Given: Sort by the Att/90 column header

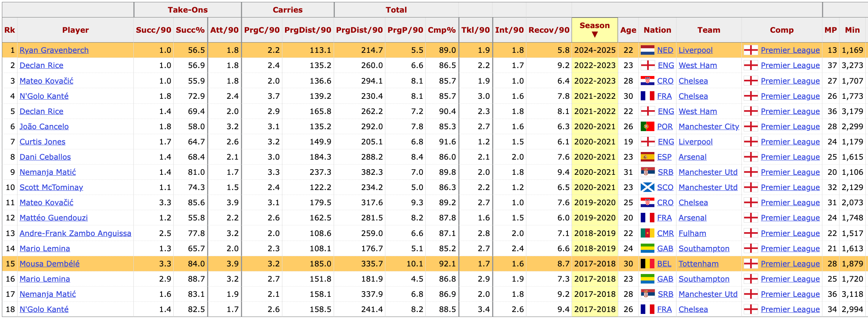Looking at the screenshot, I should click(224, 30).
